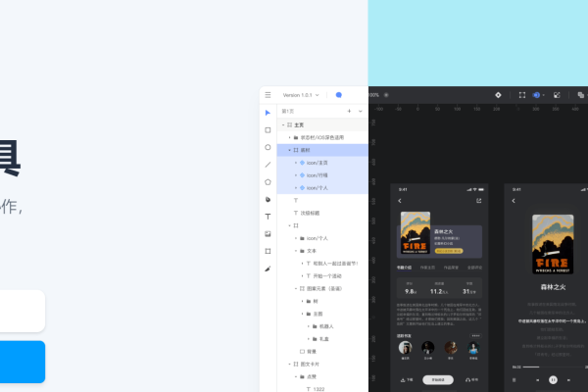This screenshot has height=392, width=588.
Task: Open the Version 1.0.1 dropdown
Action: 301,95
